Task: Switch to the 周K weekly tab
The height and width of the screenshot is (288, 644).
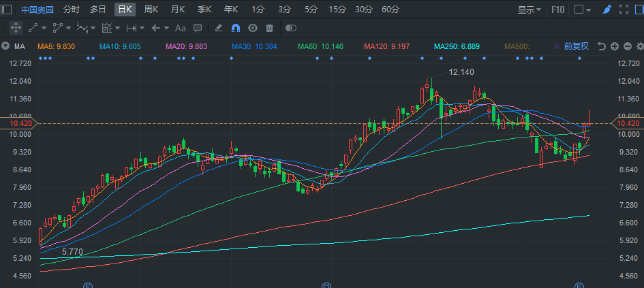Action: click(151, 10)
